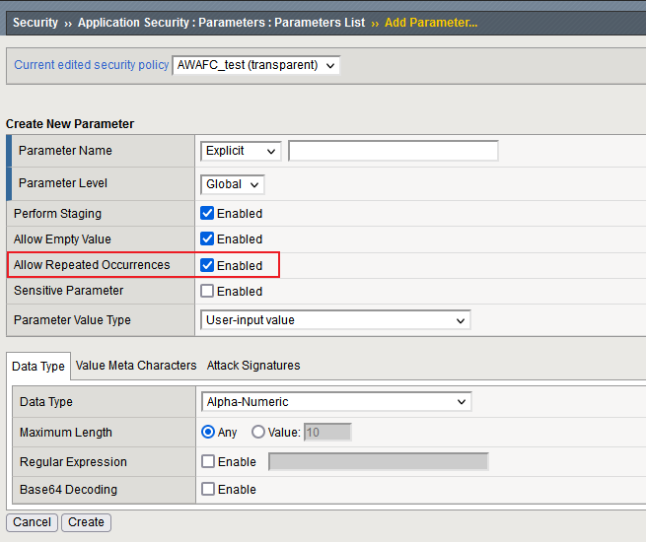646x542 pixels.
Task: Toggle the Perform Staging checkbox
Action: pyautogui.click(x=207, y=213)
